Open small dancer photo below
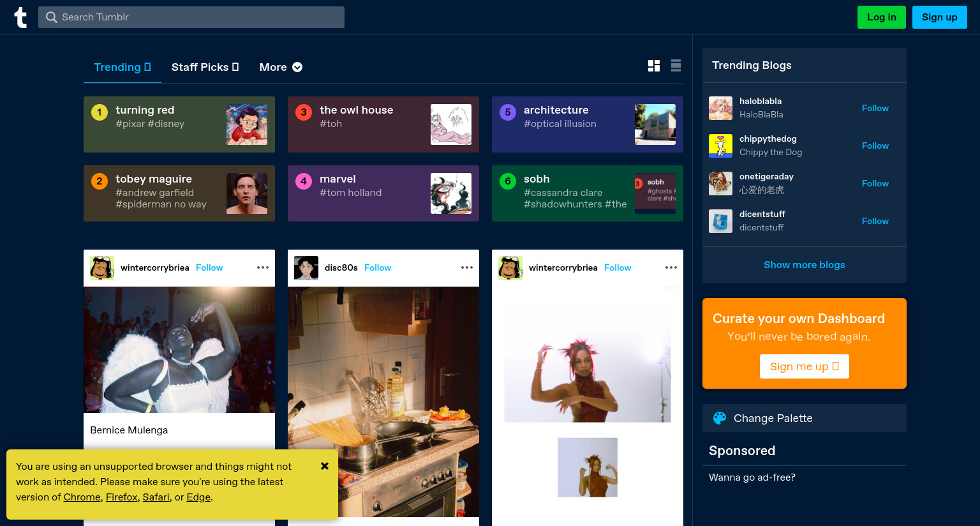 click(x=588, y=467)
